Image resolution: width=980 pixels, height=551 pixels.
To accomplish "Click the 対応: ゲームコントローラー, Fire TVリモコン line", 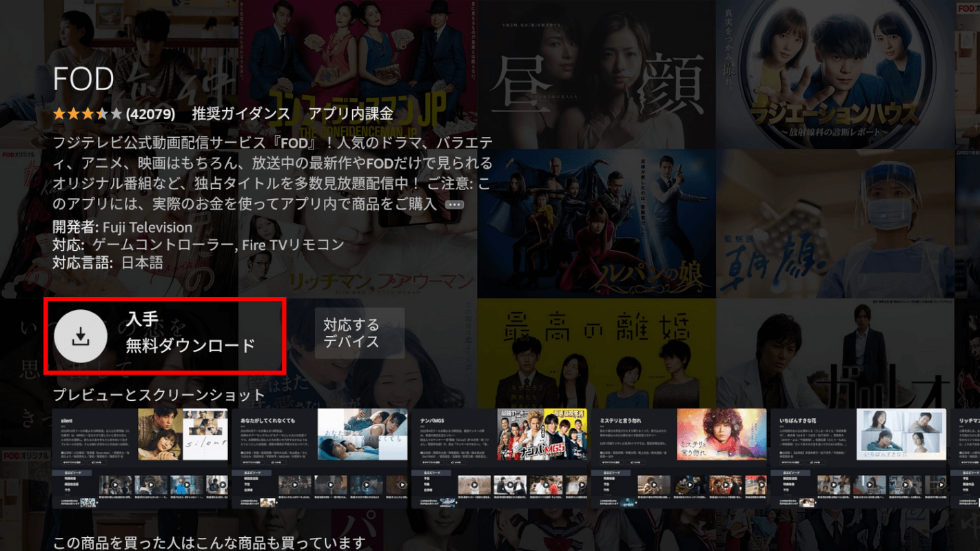I will coord(198,245).
